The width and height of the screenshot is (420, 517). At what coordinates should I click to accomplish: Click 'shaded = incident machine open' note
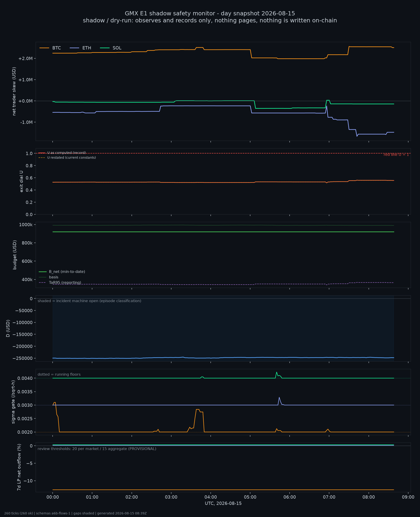[x=89, y=301]
